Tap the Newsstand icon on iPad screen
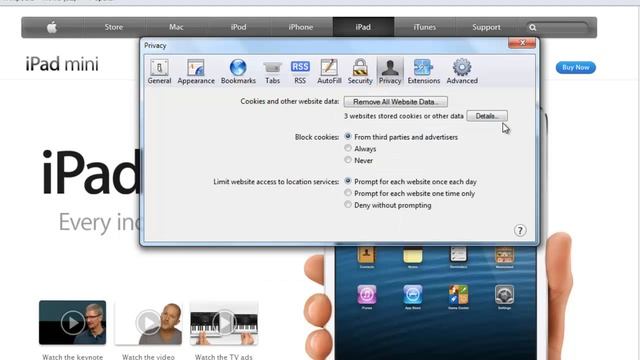 tap(504, 254)
